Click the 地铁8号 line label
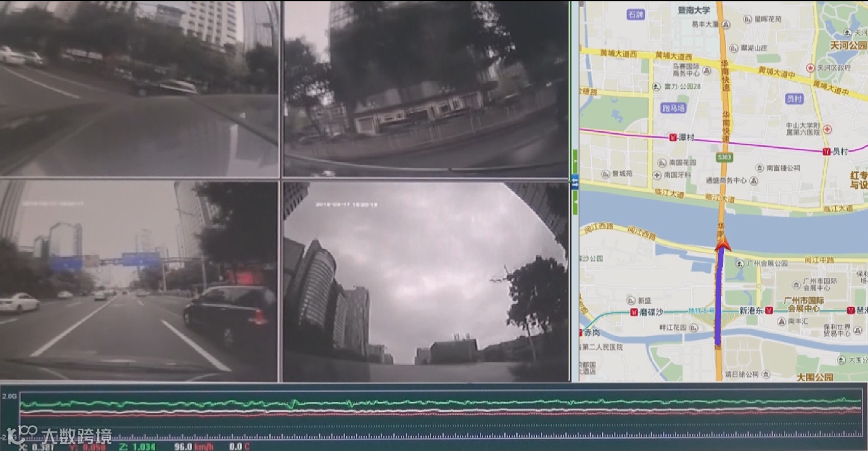868x451 pixels. tap(701, 310)
